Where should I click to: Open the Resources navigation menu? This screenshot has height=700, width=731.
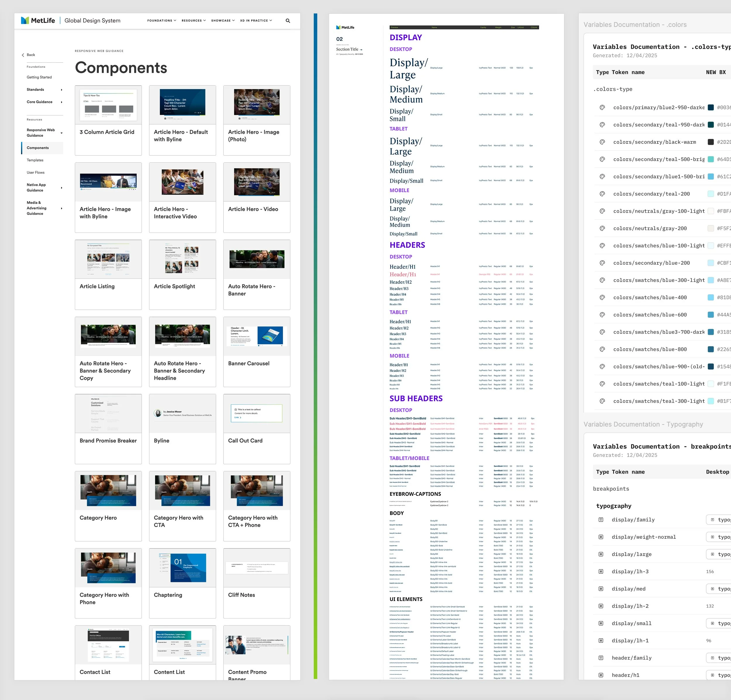pyautogui.click(x=194, y=20)
